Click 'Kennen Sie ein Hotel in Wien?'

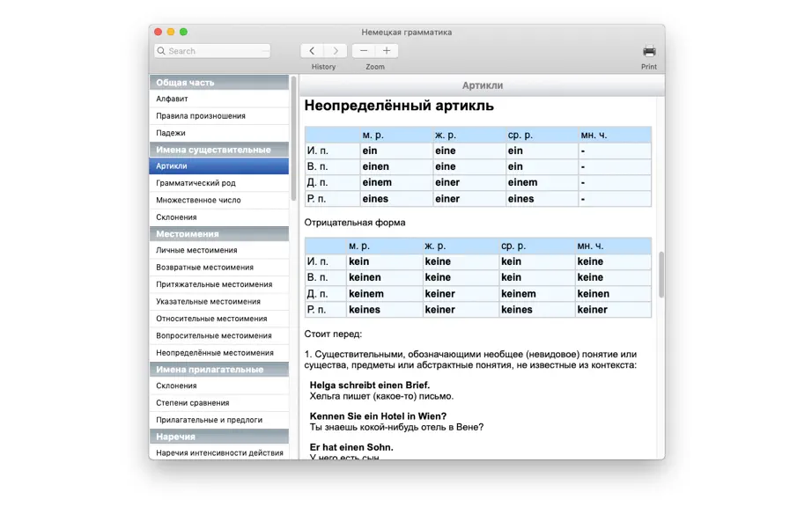(378, 416)
